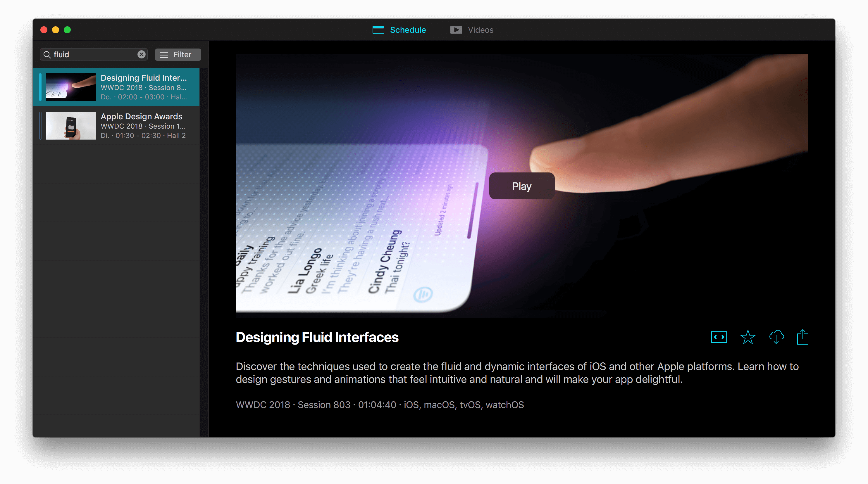This screenshot has height=484, width=868.
Task: Click the Schedule calendar icon
Action: coord(378,30)
